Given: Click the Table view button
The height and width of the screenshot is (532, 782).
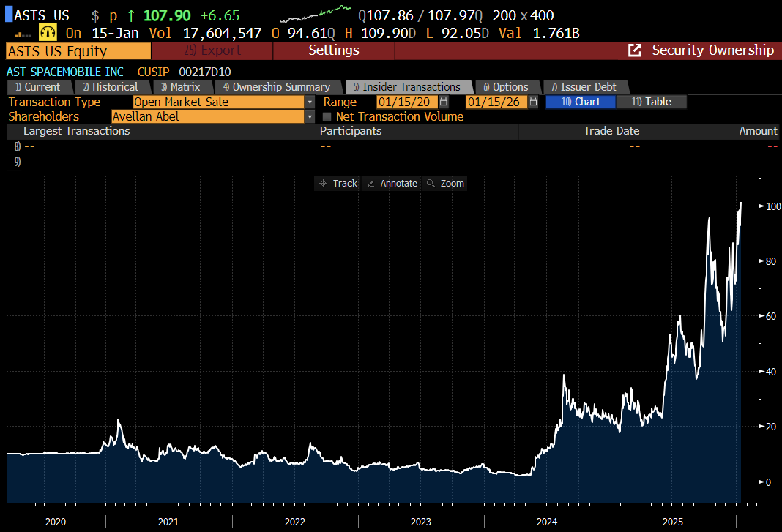Looking at the screenshot, I should pos(652,102).
